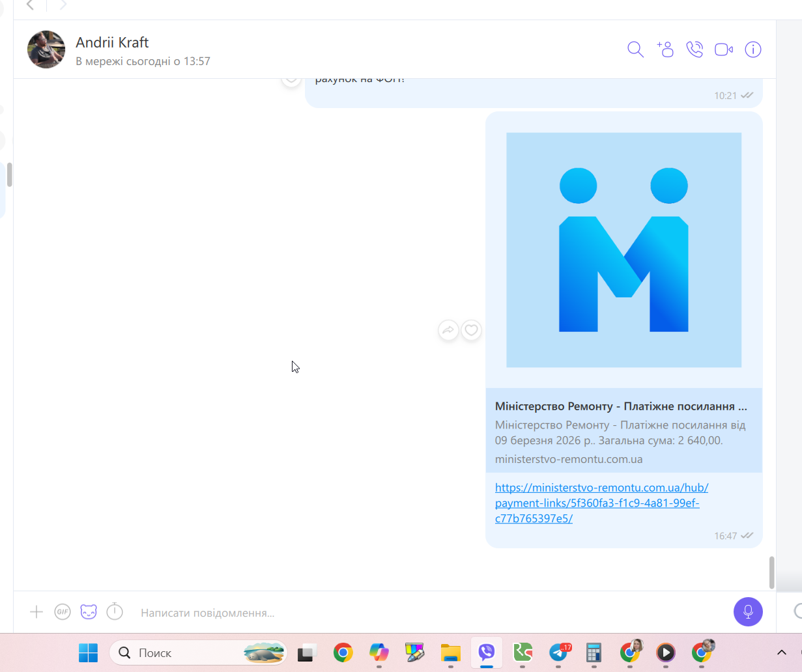Image resolution: width=802 pixels, height=672 pixels.
Task: Open the ministerstvo-remontu.com.ua payment link URL
Action: 601,503
